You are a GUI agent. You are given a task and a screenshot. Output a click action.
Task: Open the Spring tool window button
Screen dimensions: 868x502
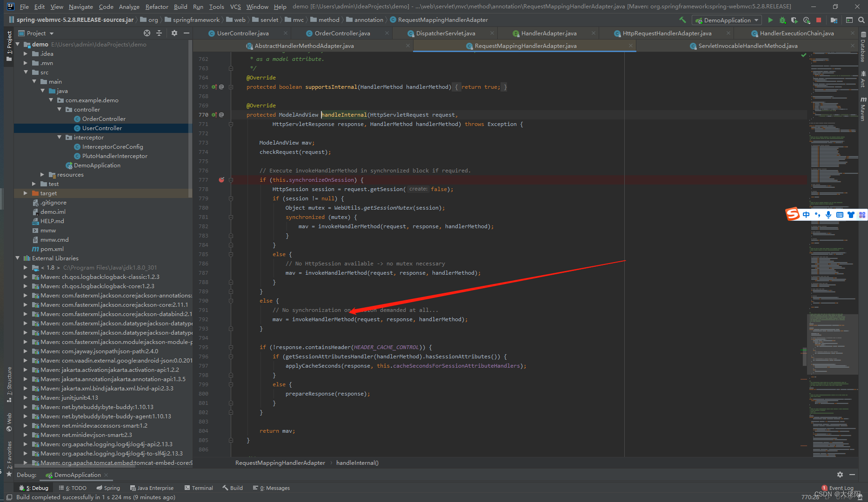pos(108,488)
